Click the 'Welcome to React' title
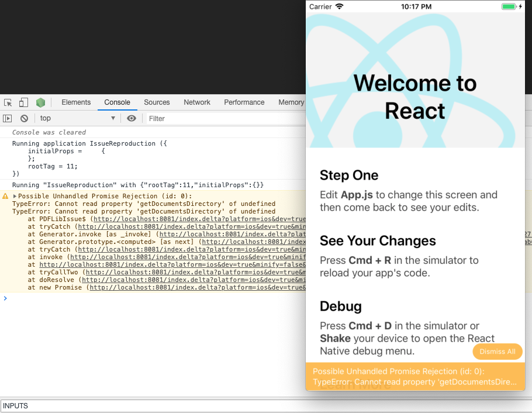 point(415,97)
